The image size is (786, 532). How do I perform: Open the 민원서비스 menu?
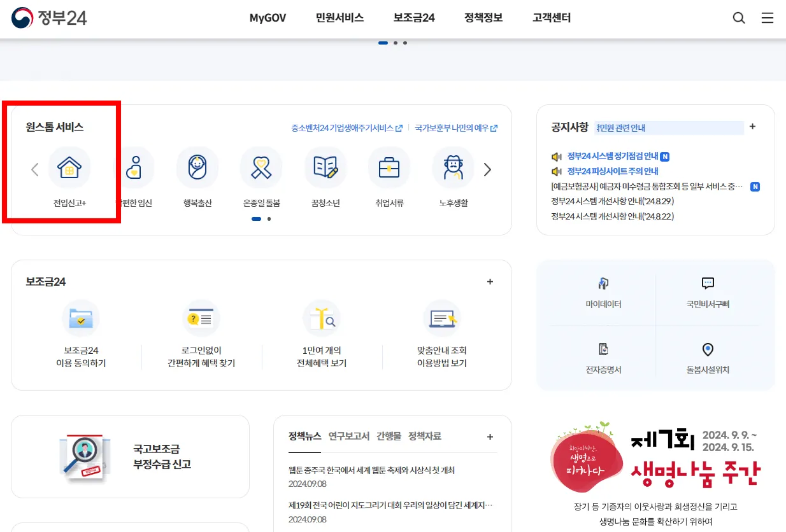pos(339,18)
